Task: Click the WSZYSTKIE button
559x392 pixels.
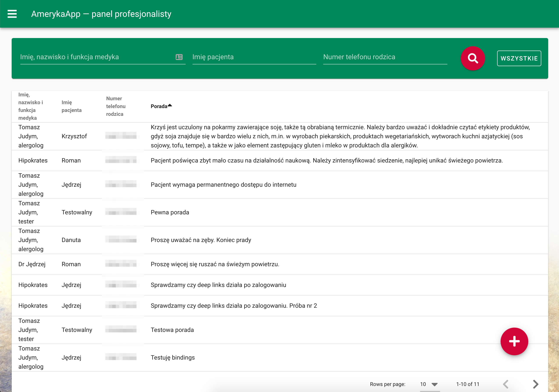Action: coord(519,58)
